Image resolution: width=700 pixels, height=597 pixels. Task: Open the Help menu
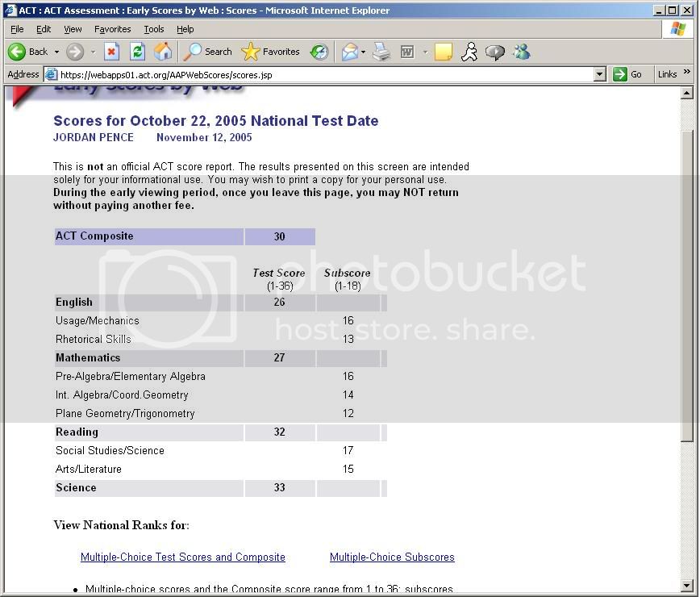(x=185, y=29)
